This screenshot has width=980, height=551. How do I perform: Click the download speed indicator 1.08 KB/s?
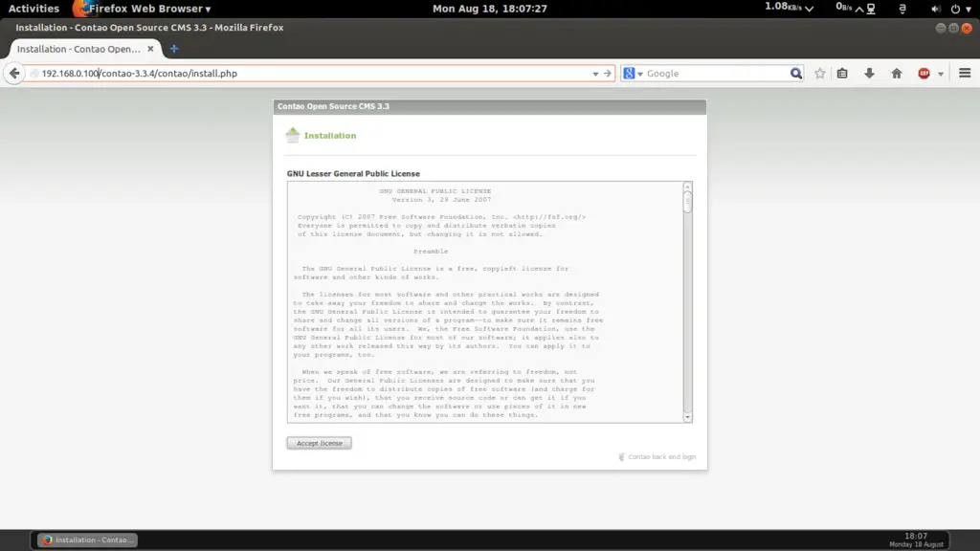[x=789, y=8]
